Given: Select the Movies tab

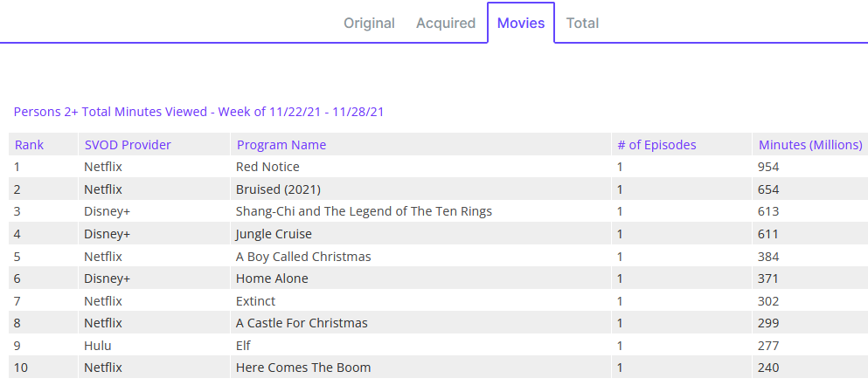Looking at the screenshot, I should pos(521,24).
